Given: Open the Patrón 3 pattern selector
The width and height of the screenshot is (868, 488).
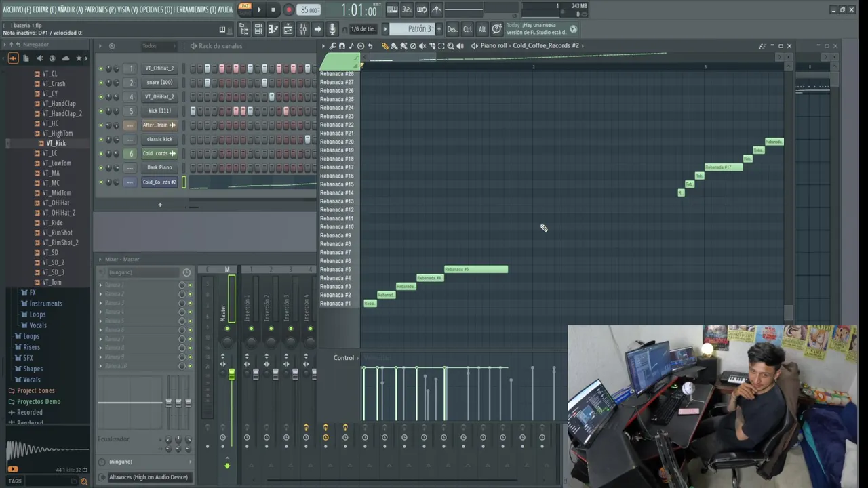Looking at the screenshot, I should 419,29.
